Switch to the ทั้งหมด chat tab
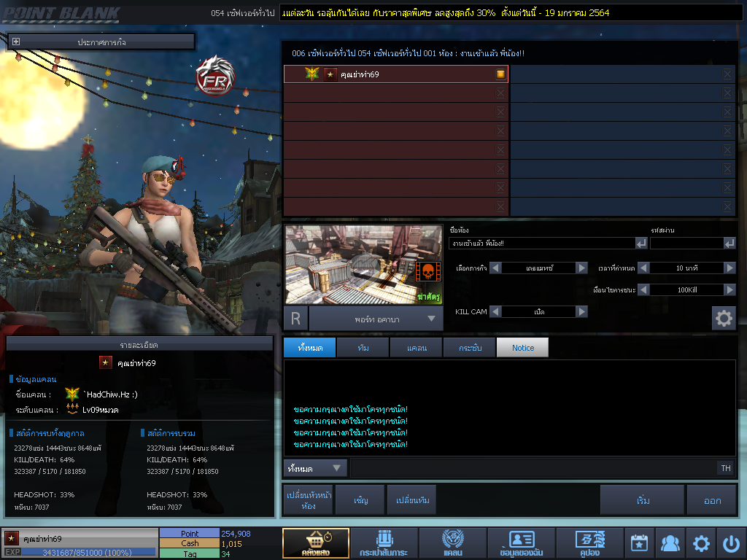The width and height of the screenshot is (747, 560). 309,348
